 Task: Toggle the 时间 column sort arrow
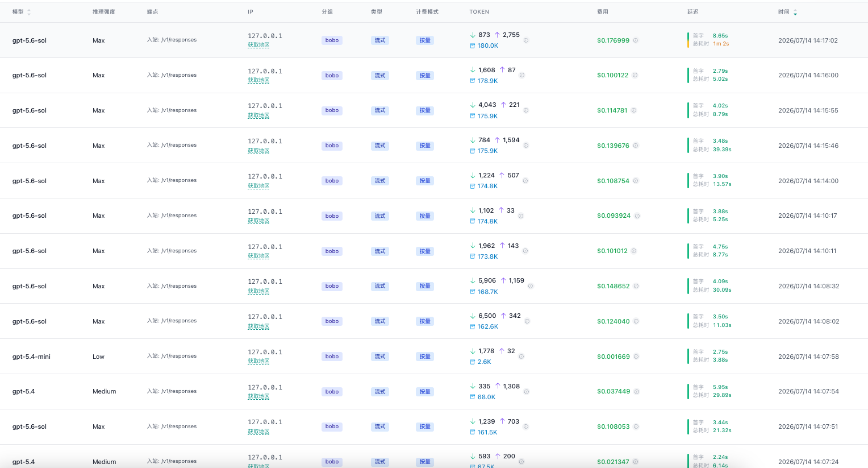[795, 12]
